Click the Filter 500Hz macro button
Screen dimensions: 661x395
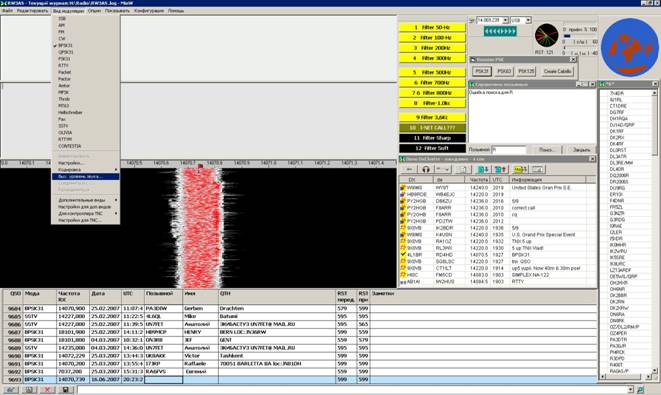pos(432,72)
